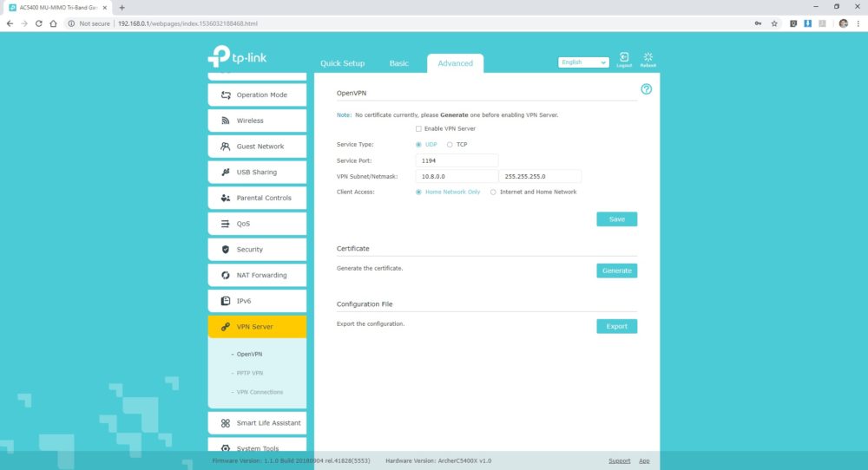The height and width of the screenshot is (470, 868).
Task: Click the Save button
Action: tap(616, 219)
